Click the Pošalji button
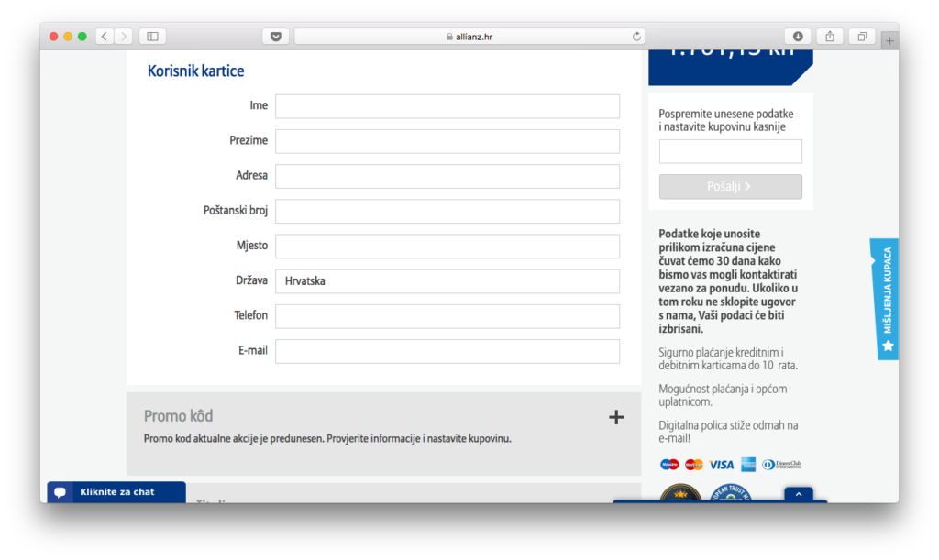 [730, 187]
